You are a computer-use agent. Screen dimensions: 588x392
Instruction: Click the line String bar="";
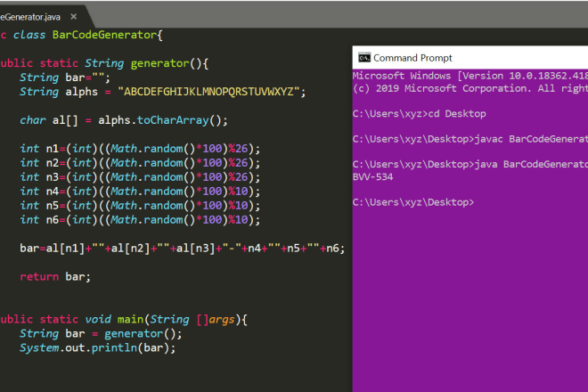click(x=65, y=78)
